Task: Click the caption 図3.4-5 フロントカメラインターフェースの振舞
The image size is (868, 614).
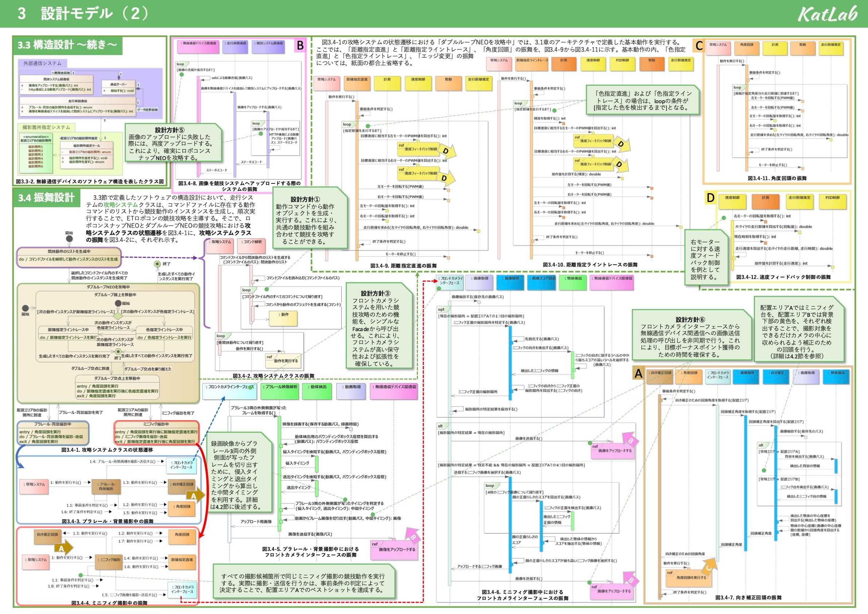Action: tap(310, 552)
